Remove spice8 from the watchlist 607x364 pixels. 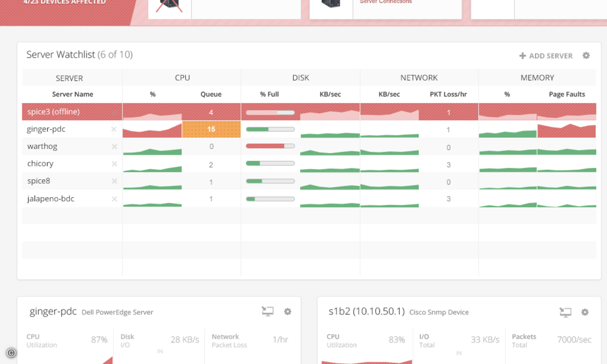[x=114, y=181]
